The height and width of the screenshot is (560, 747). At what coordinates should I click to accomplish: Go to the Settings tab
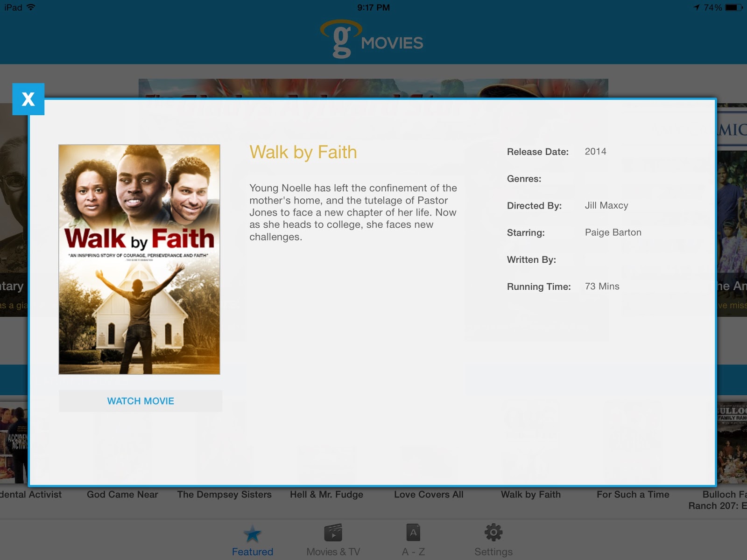coord(493,540)
